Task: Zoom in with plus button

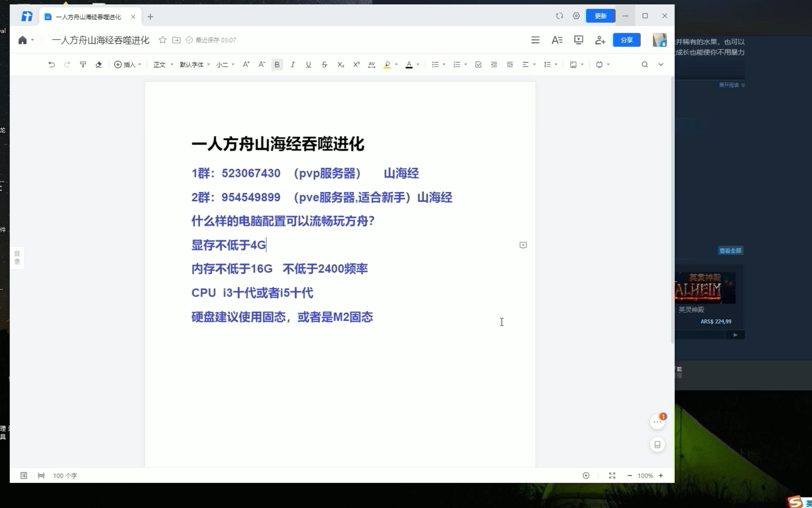Action: click(x=661, y=476)
